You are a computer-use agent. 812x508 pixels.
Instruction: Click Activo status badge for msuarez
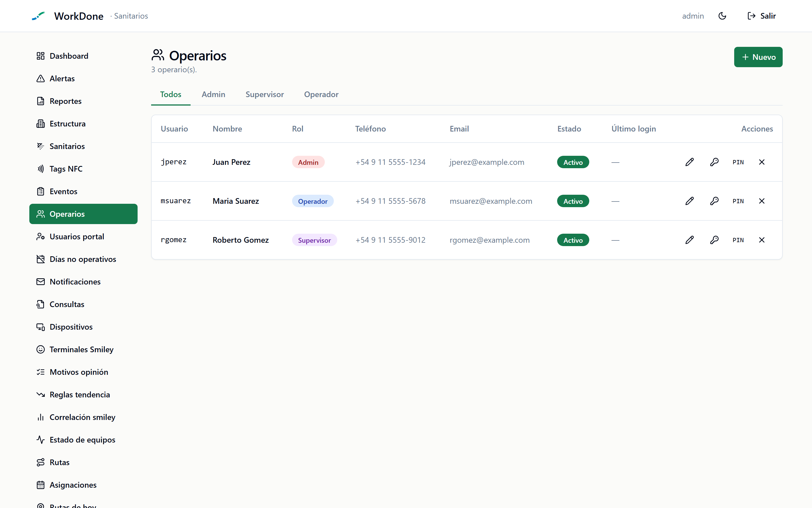coord(573,201)
